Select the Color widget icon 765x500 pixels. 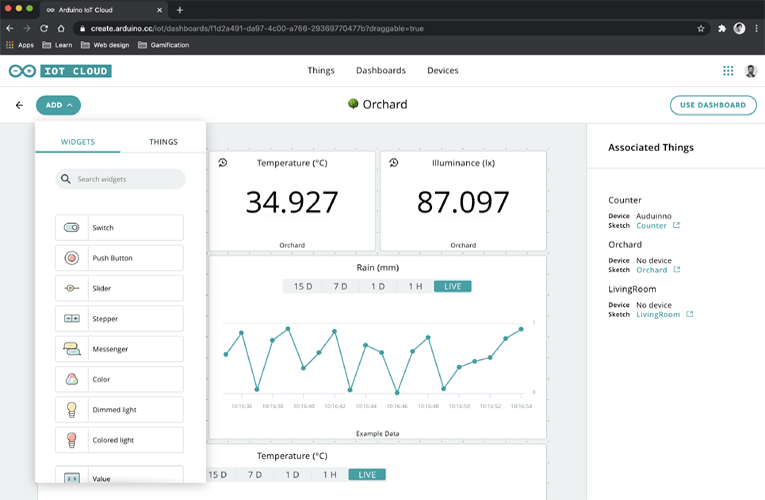pos(72,379)
